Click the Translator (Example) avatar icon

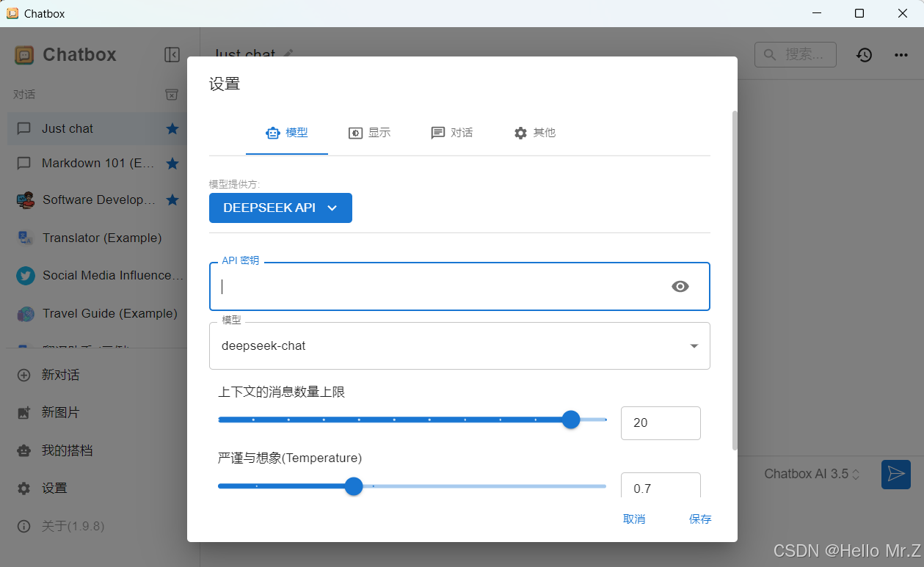(26, 238)
